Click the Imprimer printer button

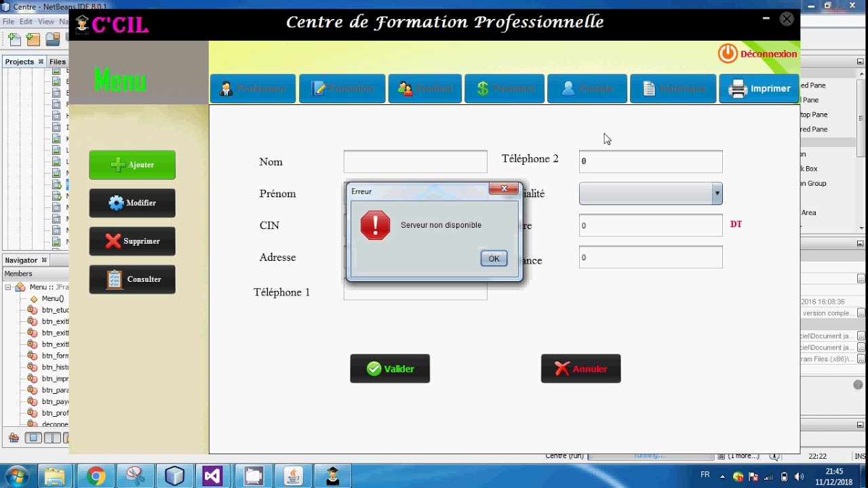tap(759, 89)
